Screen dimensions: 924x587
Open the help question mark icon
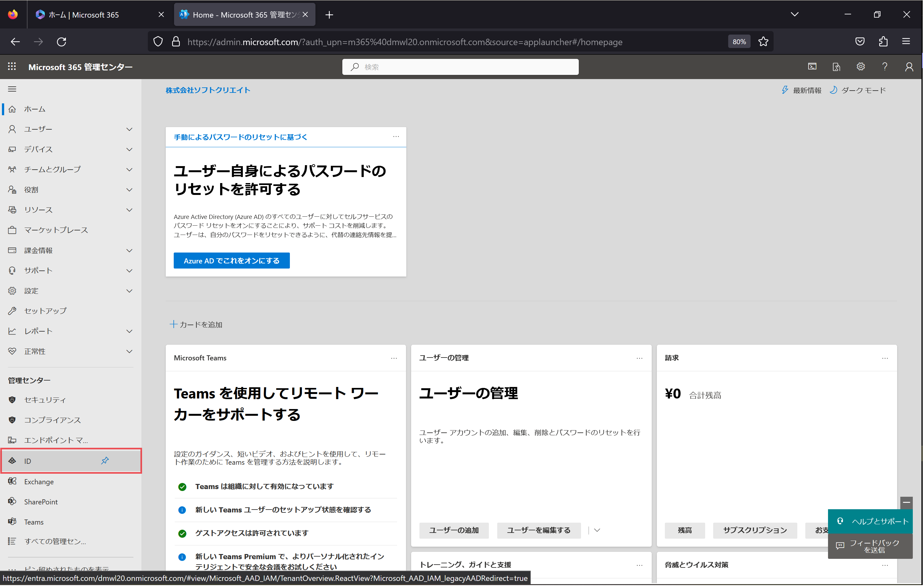click(885, 67)
